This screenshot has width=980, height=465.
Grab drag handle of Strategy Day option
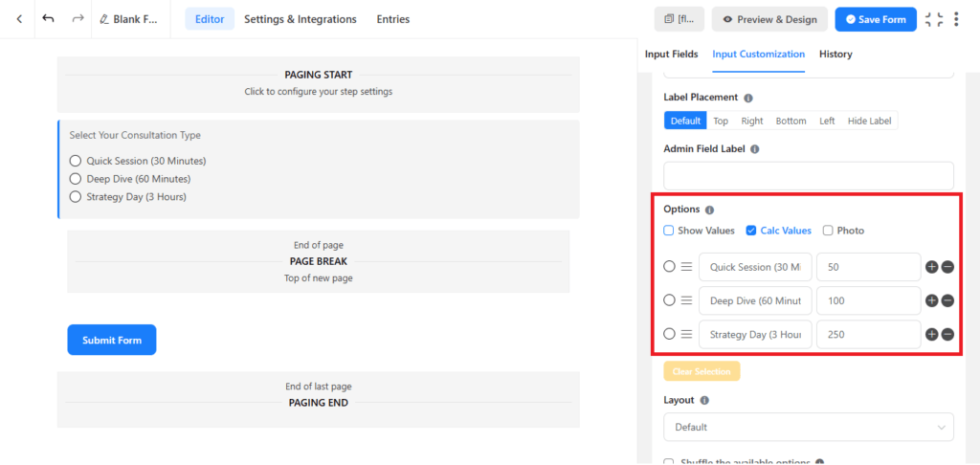click(x=686, y=334)
